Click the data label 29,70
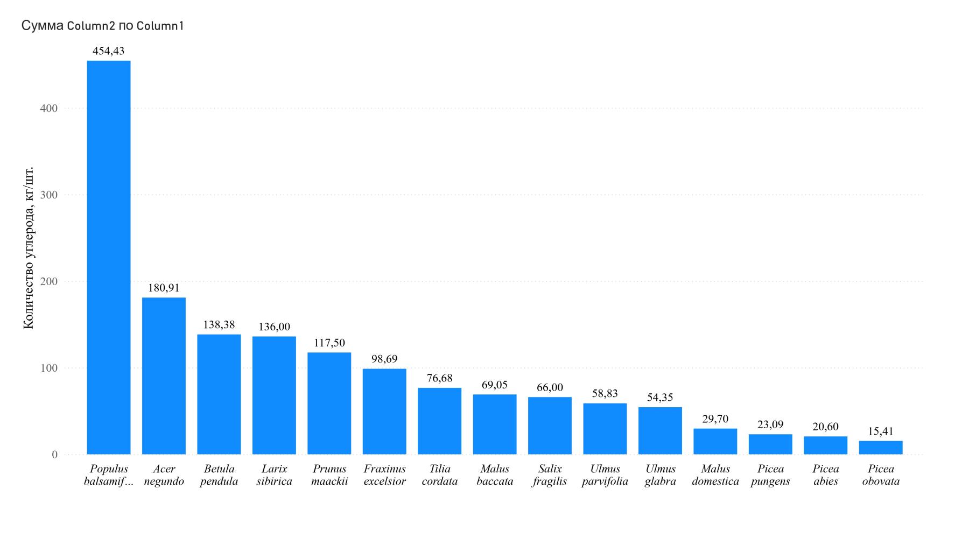Viewport: 969px width, 560px height. 715,419
